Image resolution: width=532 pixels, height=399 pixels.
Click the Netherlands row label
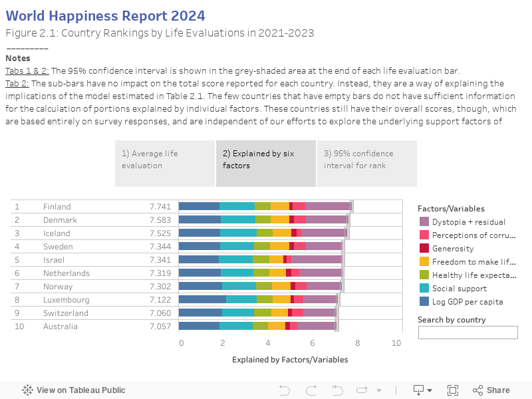tap(66, 273)
